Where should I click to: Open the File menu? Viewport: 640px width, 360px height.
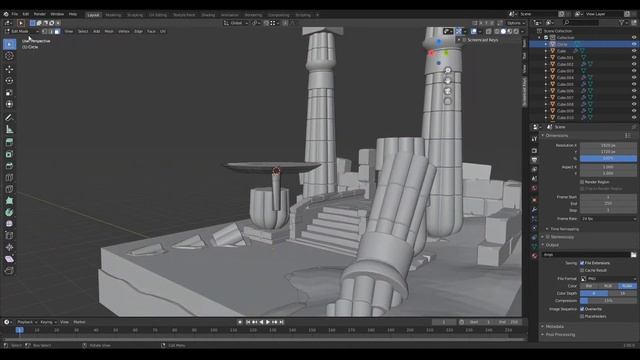point(15,14)
